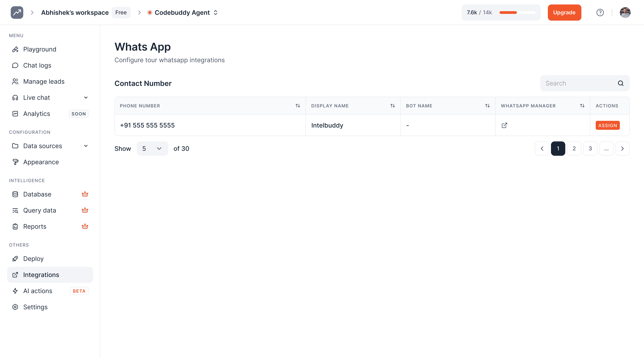Viewport: 644px width, 358px height.
Task: Focus the Search input field
Action: (578, 83)
